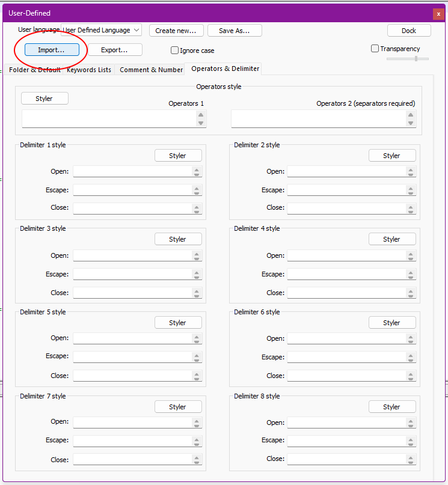This screenshot has height=485, width=448.
Task: Open the Styler for Delimiter 1 style
Action: point(178,155)
